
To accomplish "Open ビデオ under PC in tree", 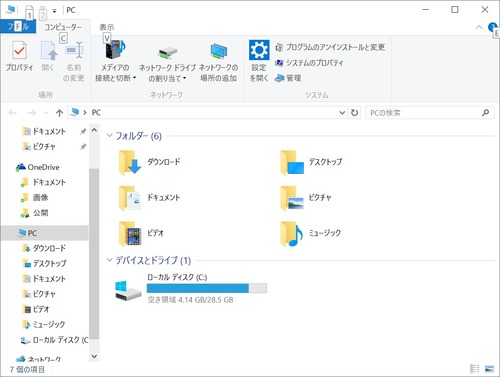I will coord(36,309).
